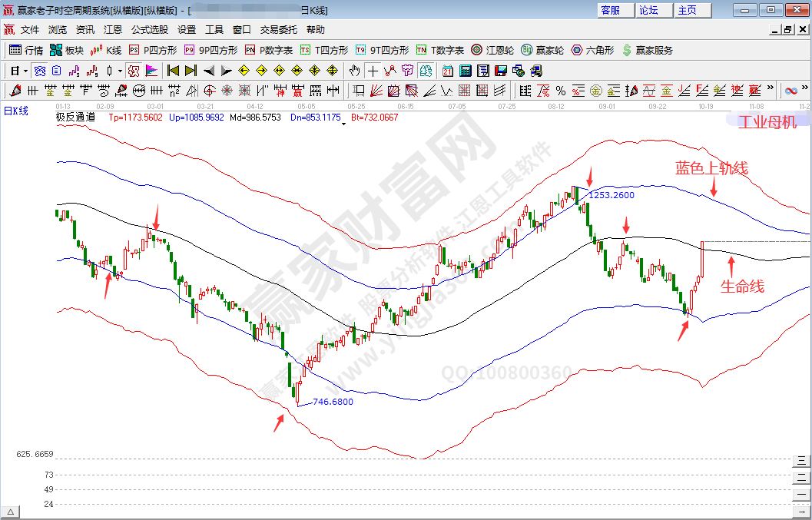Jump to first bar with skip-to-start icon
The height and width of the screenshot is (520, 812).
(173, 71)
